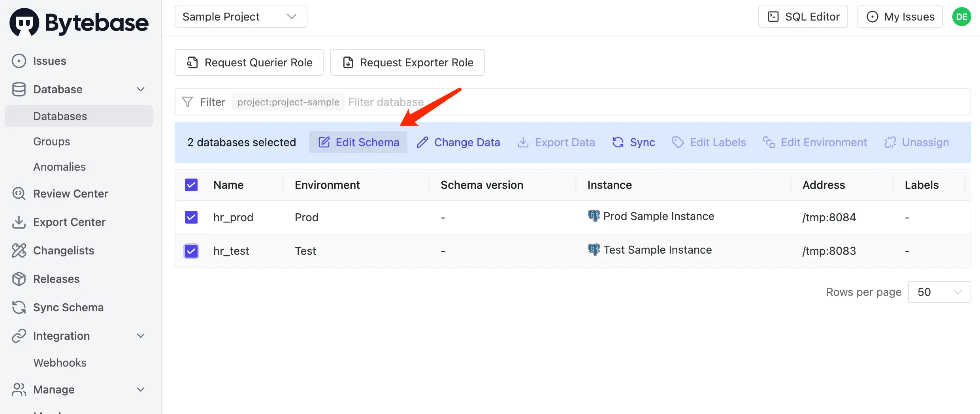Click the Edit Schema pencil-square icon
Screen dimensions: 980x414
point(324,142)
